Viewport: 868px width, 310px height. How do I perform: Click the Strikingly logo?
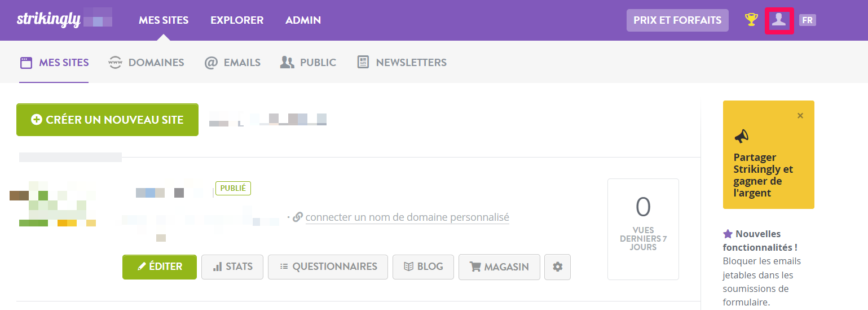point(47,19)
